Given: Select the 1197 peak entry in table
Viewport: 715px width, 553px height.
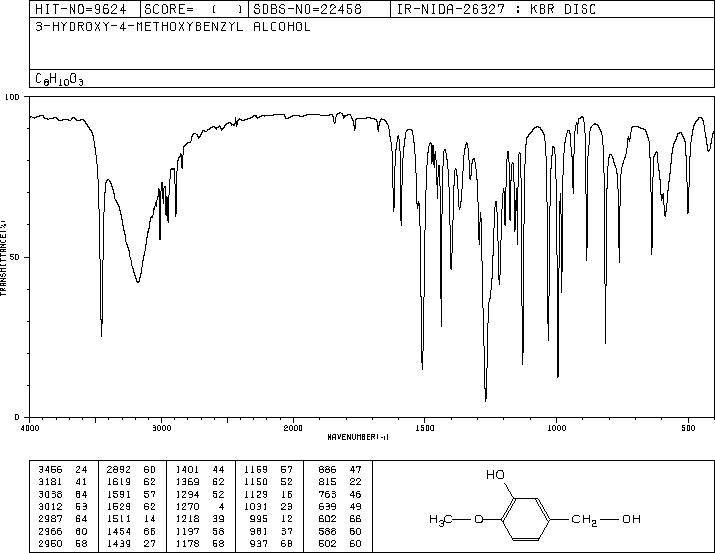Looking at the screenshot, I should coord(200,532).
